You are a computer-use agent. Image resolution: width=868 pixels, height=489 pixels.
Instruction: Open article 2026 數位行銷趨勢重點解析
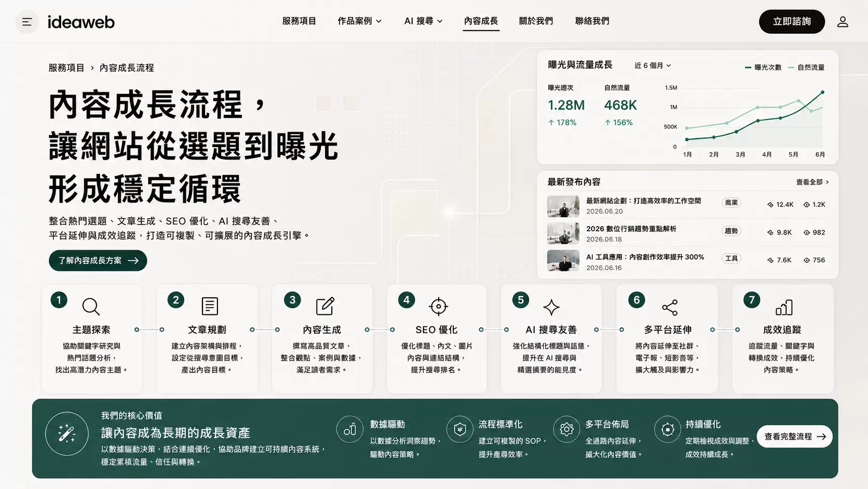pyautogui.click(x=631, y=229)
